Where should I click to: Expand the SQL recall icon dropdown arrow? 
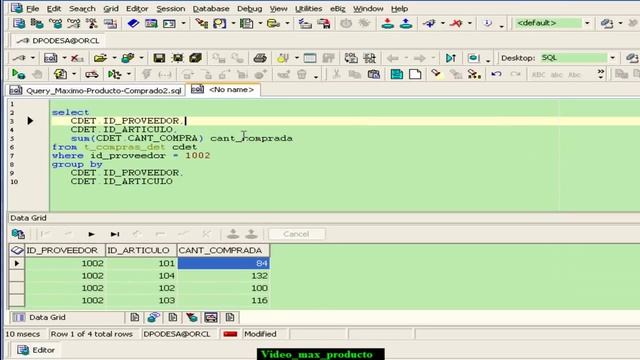pyautogui.click(x=64, y=58)
